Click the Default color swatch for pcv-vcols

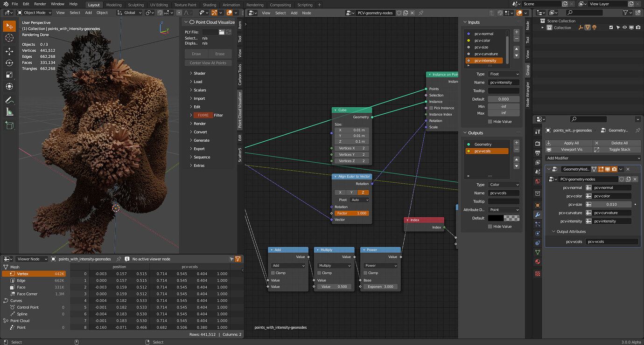(x=504, y=218)
